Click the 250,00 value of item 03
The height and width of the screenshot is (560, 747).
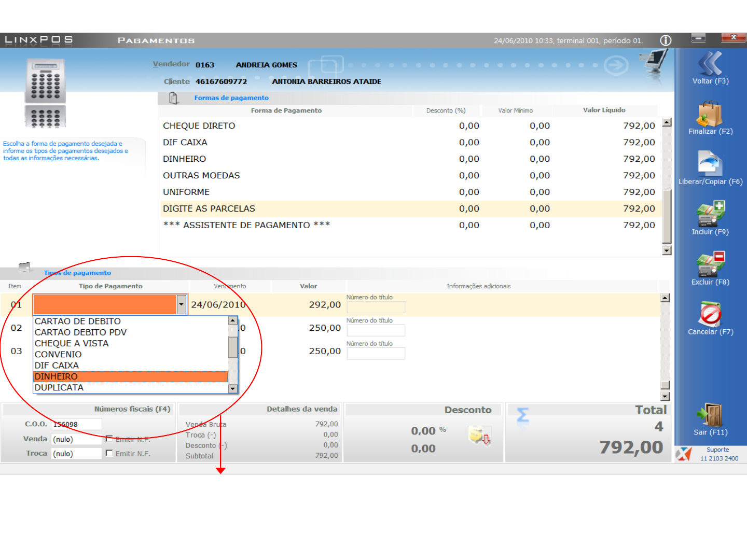[x=325, y=351]
